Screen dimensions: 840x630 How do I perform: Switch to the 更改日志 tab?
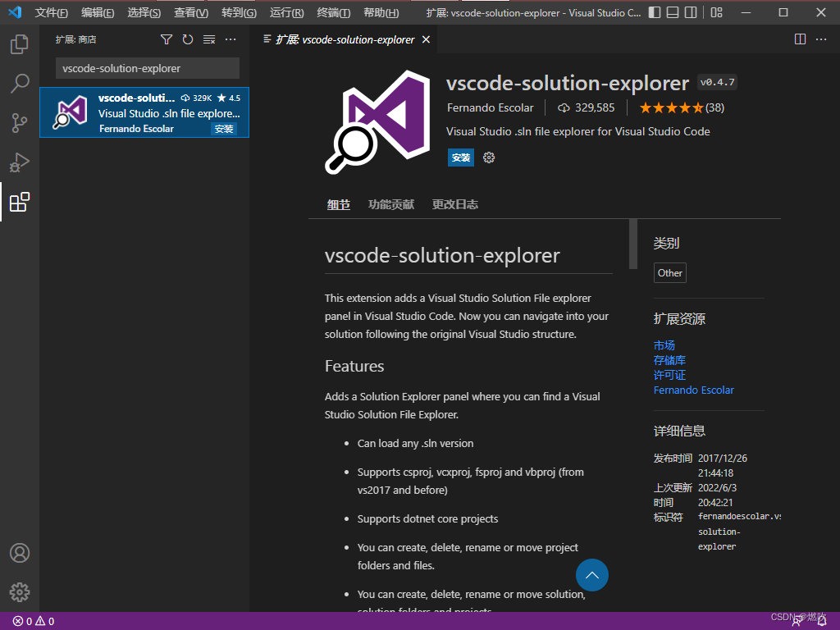(454, 204)
